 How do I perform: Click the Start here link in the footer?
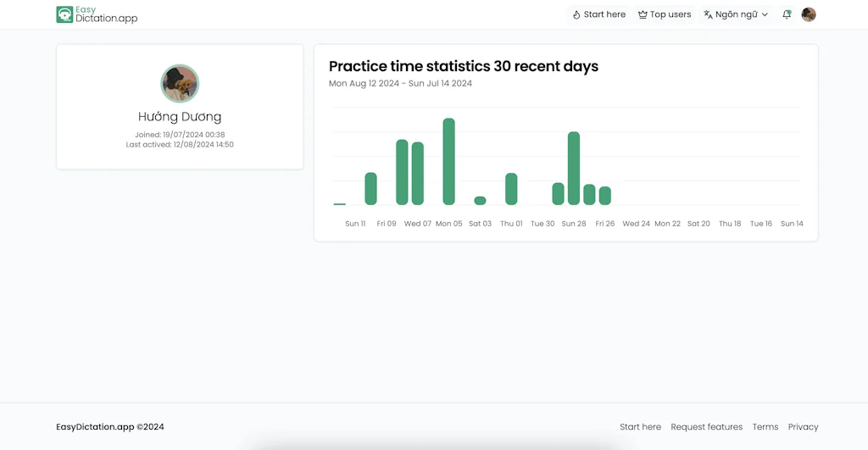tap(640, 427)
